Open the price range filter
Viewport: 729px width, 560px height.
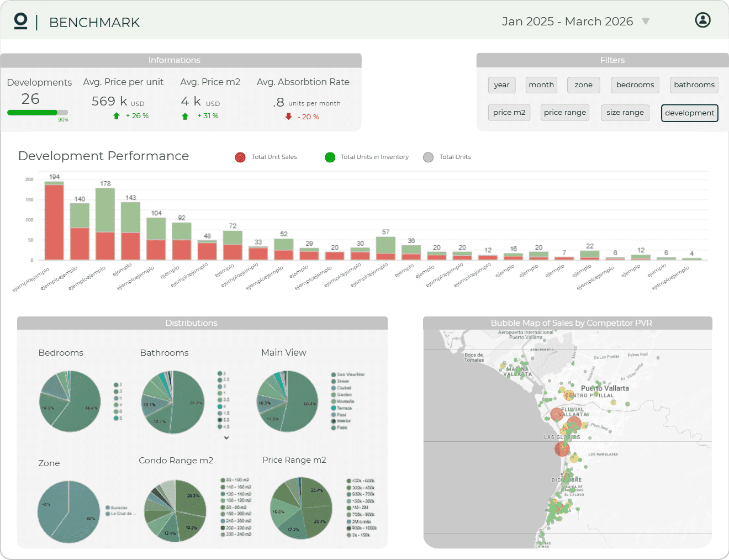(x=565, y=113)
